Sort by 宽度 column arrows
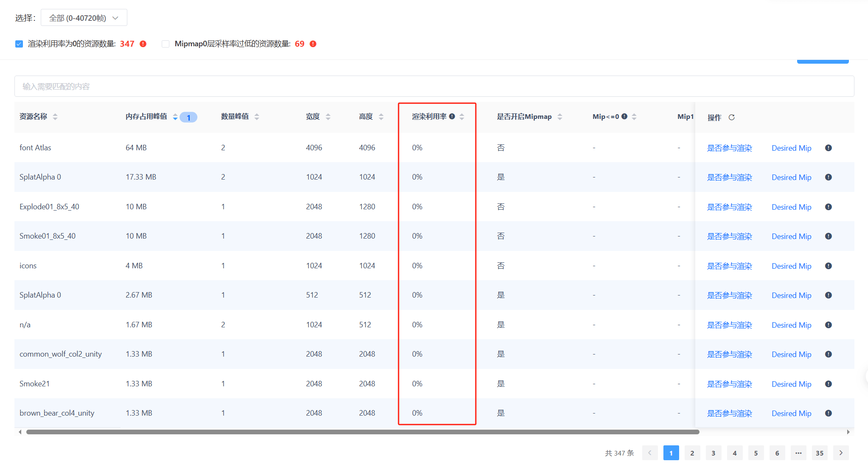868x467 pixels. pyautogui.click(x=328, y=117)
